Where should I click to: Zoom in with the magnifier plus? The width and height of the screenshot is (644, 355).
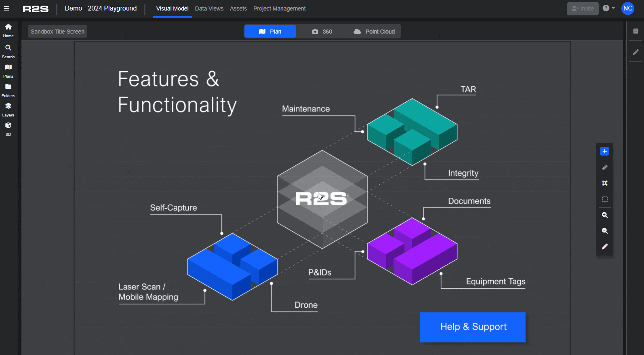point(604,215)
